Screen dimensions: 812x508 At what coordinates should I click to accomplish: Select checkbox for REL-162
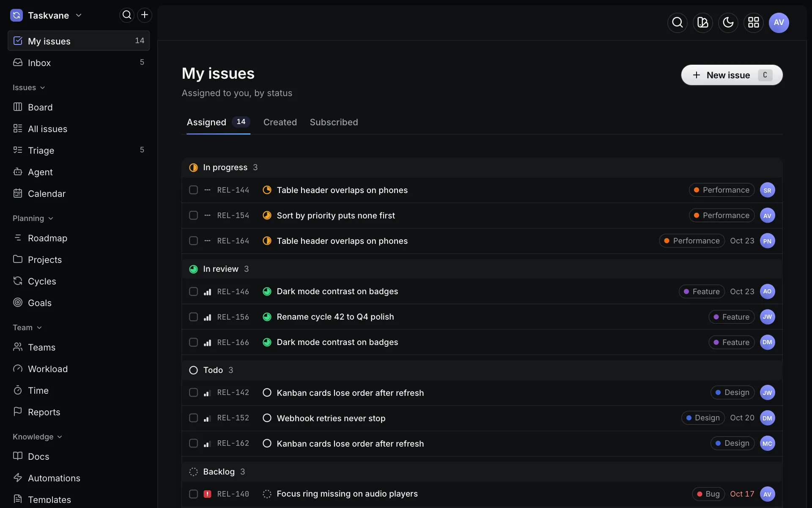coord(193,443)
